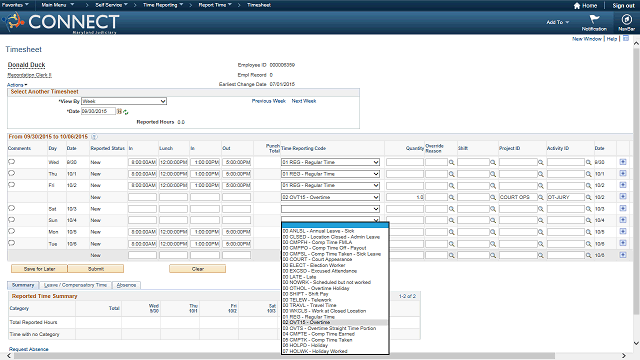Open Request Absence link

point(29,349)
